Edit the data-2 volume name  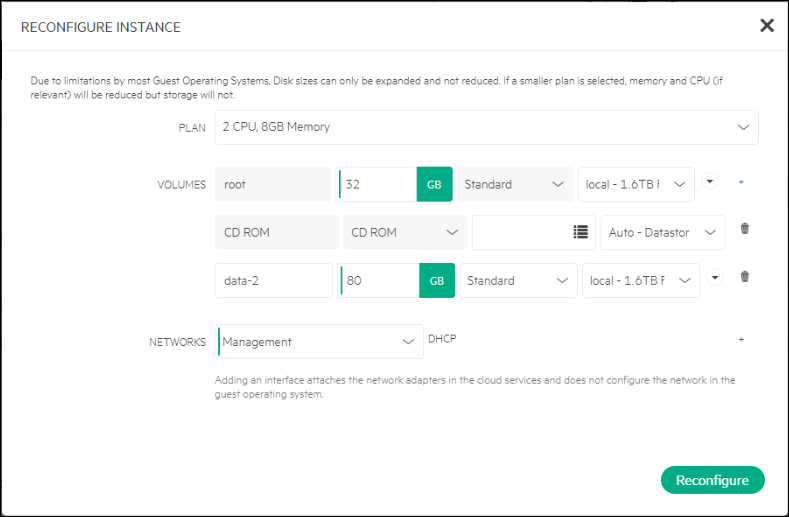[273, 280]
